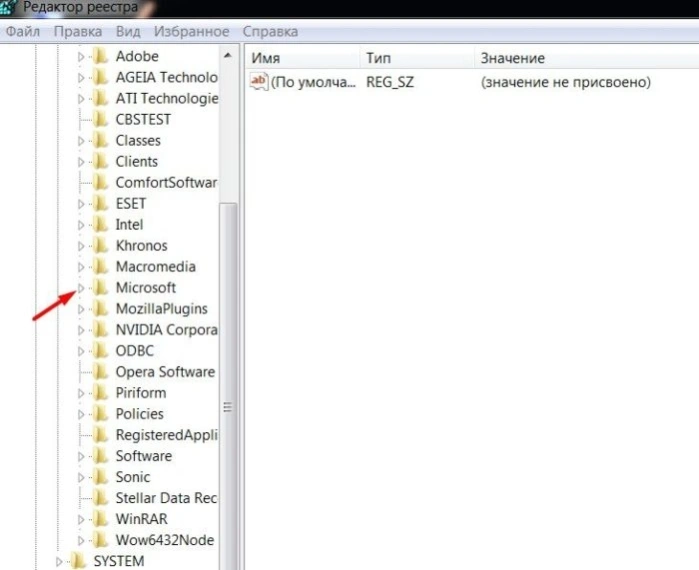Expand the WinRAR key

[81, 519]
